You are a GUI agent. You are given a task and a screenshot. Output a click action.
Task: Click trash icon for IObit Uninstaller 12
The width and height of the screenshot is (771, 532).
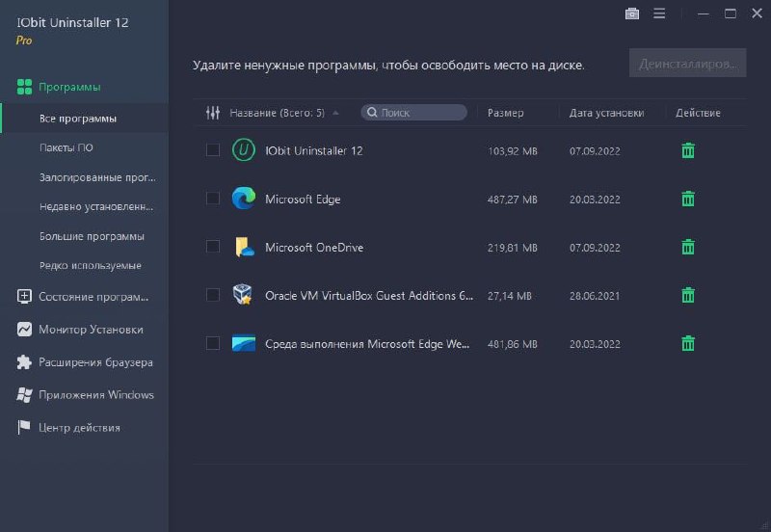(688, 150)
